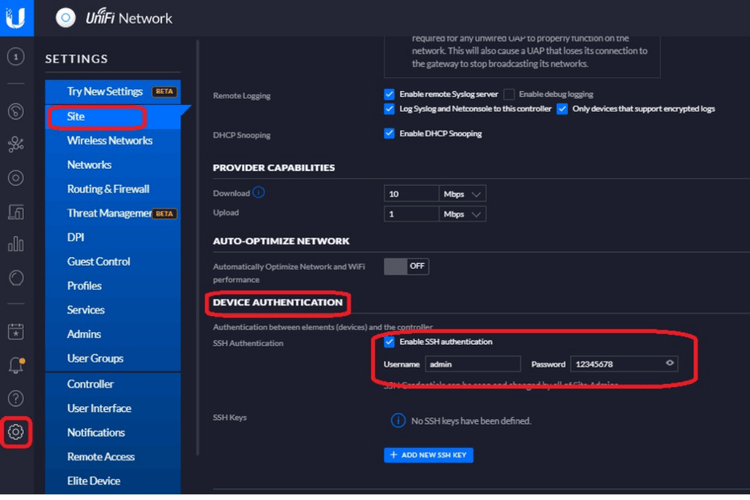750x500 pixels.
Task: Open the Insights bar chart icon
Action: coord(16,244)
